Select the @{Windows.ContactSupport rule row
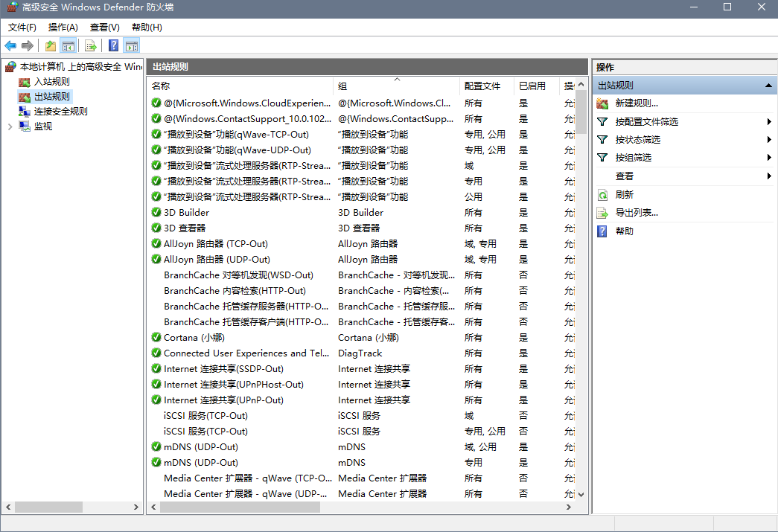The image size is (778, 532). 363,118
